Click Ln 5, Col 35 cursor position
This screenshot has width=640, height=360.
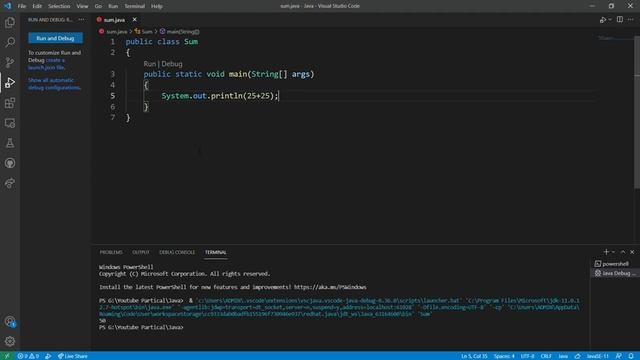click(x=474, y=356)
